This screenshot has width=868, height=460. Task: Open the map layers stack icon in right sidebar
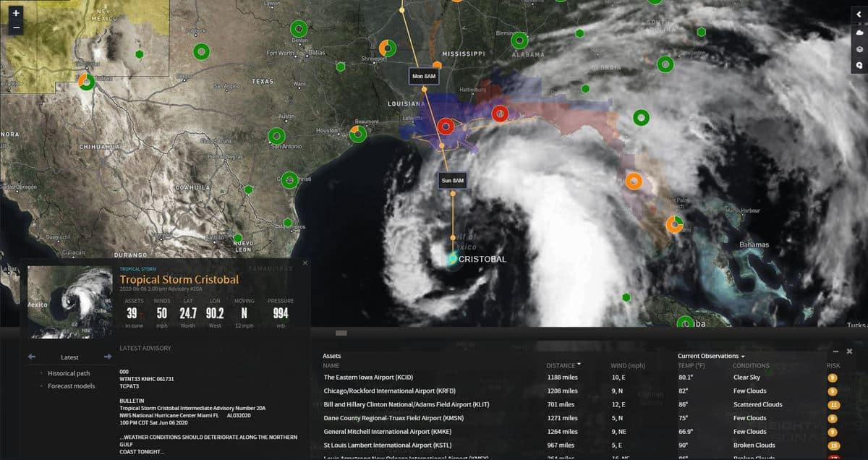[x=859, y=49]
